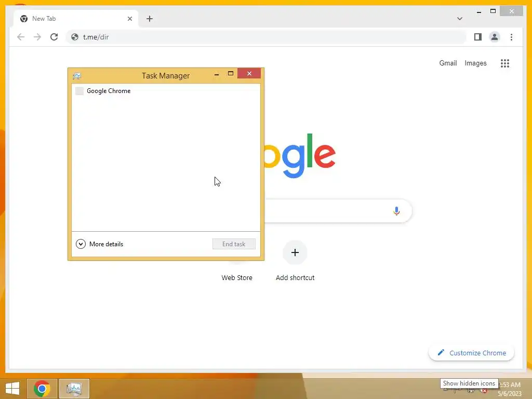Minimize the Chrome window
The image size is (532, 399).
(x=479, y=11)
